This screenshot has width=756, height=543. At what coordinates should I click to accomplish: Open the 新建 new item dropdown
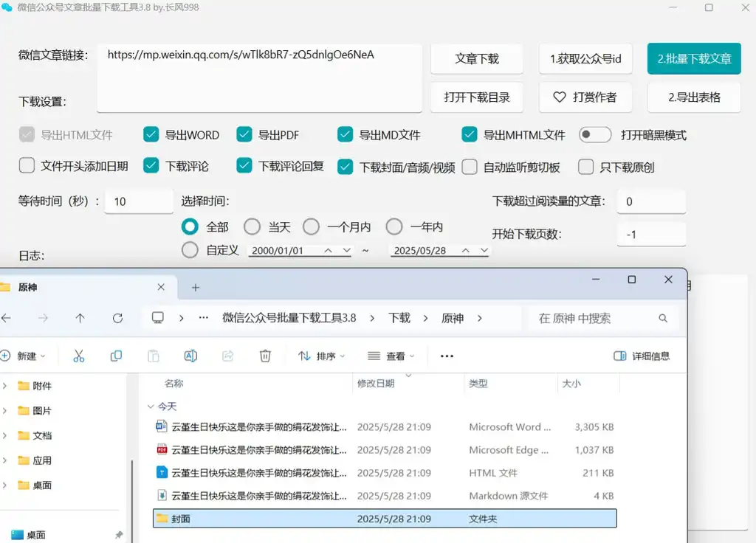click(x=23, y=356)
